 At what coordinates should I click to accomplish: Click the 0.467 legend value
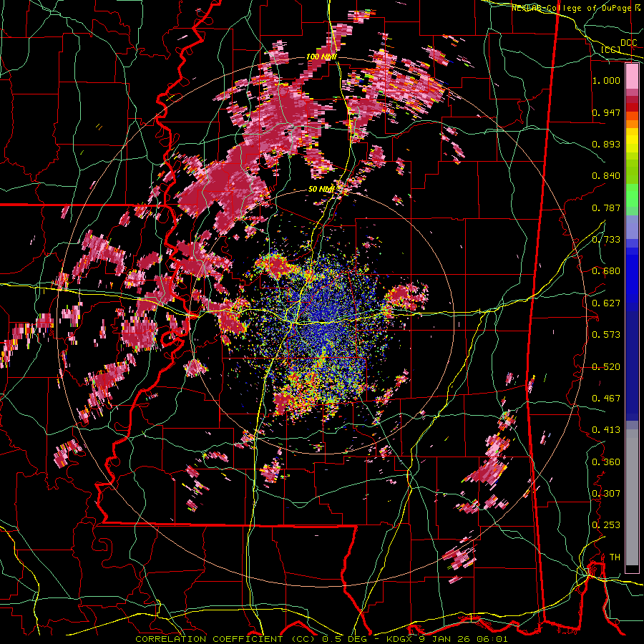tap(606, 399)
